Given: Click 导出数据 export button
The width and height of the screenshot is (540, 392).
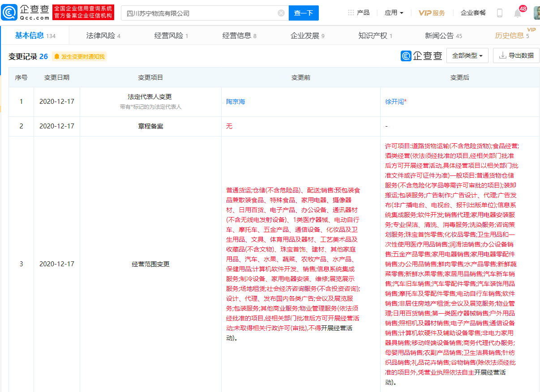Looking at the screenshot, I should (516, 55).
